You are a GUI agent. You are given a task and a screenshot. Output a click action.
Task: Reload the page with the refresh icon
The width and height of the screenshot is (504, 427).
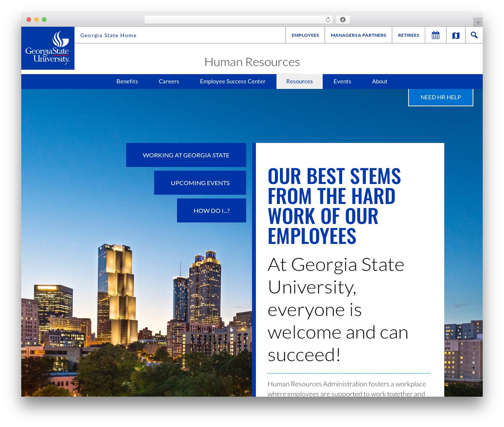(328, 20)
